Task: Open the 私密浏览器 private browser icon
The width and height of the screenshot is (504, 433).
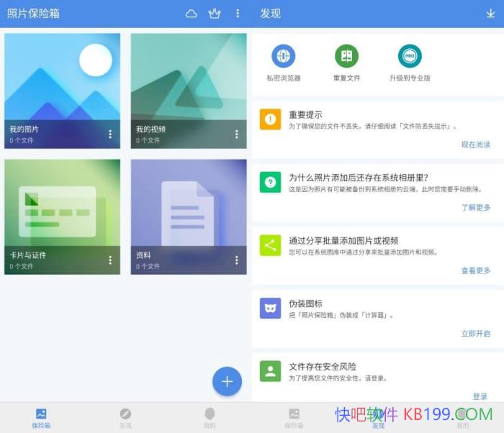Action: pyautogui.click(x=283, y=57)
